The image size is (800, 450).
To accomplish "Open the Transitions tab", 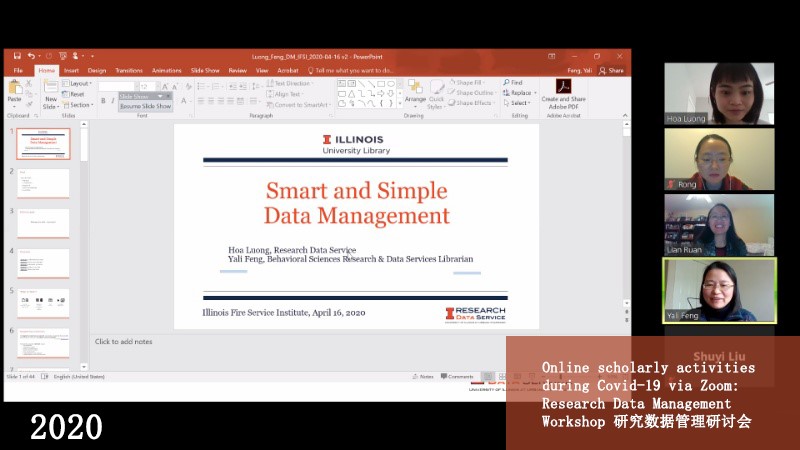I will pyautogui.click(x=129, y=70).
